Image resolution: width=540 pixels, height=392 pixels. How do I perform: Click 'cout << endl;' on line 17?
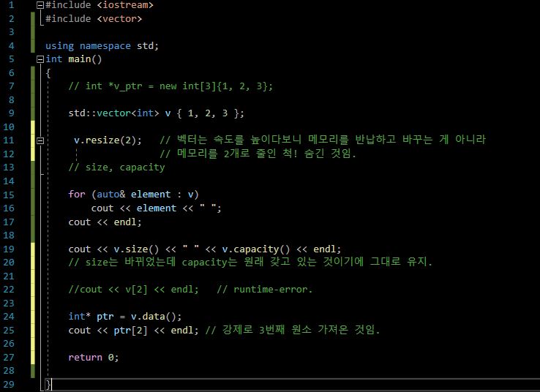pos(105,222)
